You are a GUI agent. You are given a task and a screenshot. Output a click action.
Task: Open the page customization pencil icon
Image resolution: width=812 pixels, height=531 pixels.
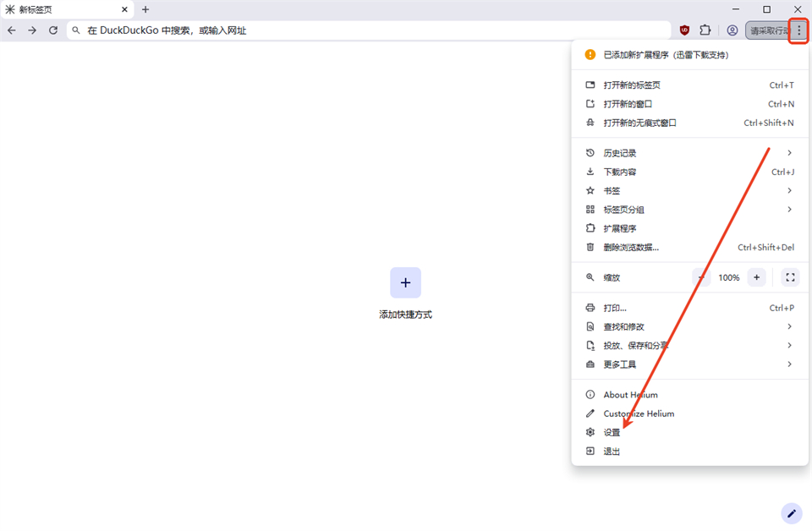[x=791, y=513]
